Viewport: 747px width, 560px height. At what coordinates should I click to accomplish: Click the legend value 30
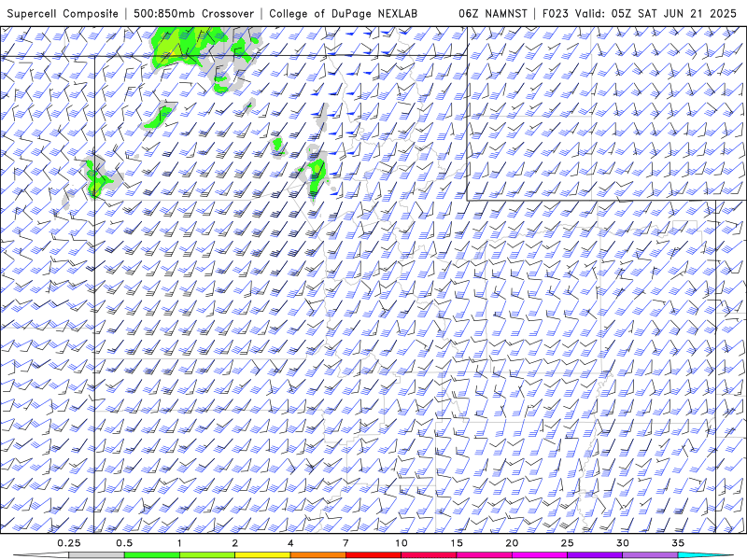623,543
